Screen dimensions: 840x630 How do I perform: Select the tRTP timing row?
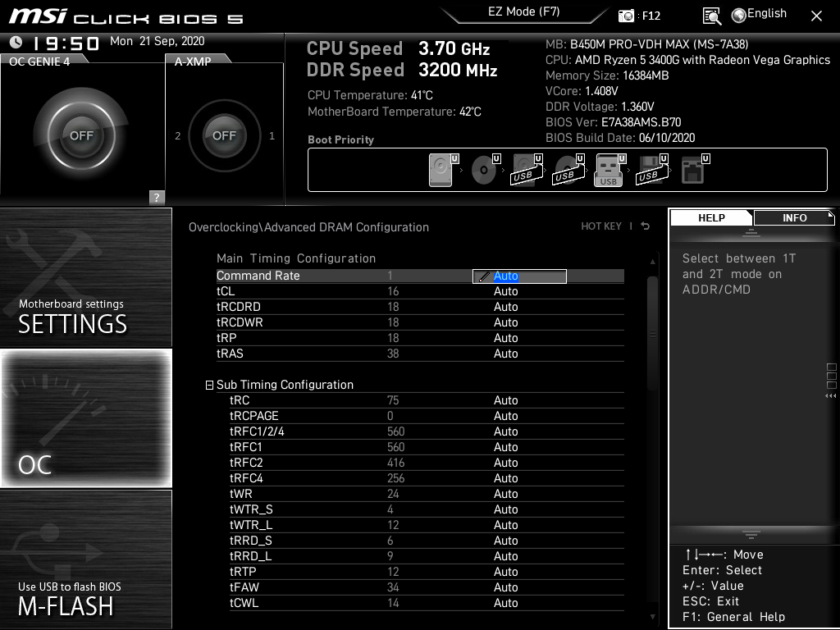(427, 572)
